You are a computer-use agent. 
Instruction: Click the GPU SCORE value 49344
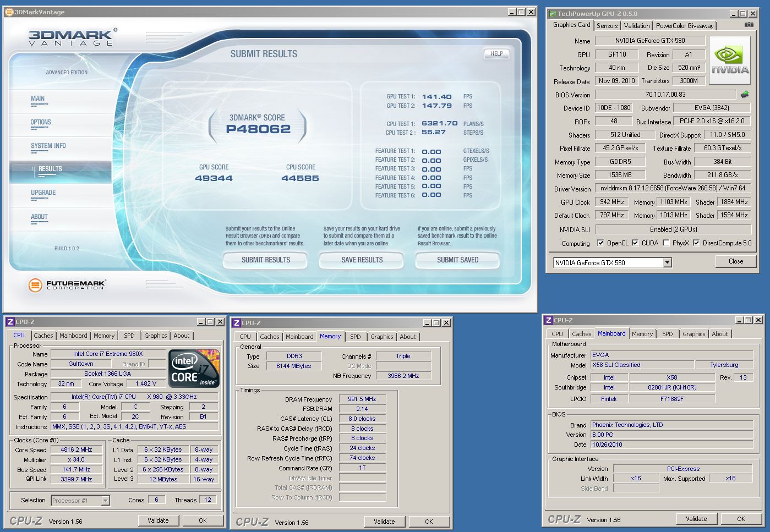coord(214,178)
